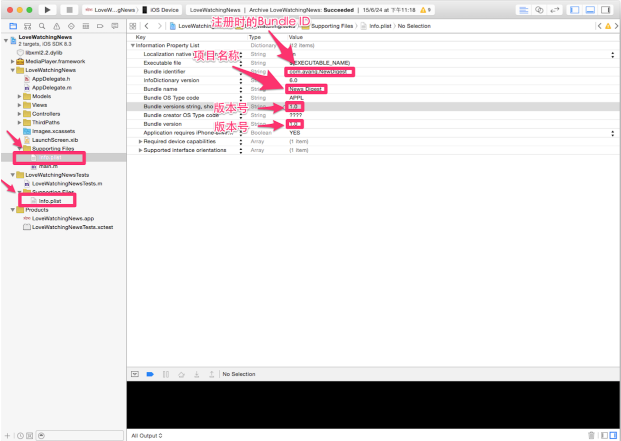Jump to the next issue arrow
This screenshot has height=441, width=621.
point(617,26)
